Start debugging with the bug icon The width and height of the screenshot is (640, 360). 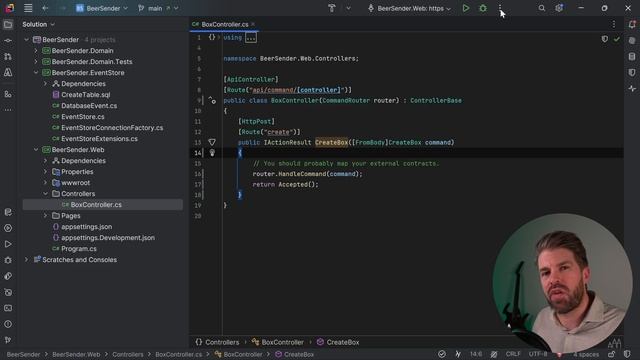click(482, 8)
